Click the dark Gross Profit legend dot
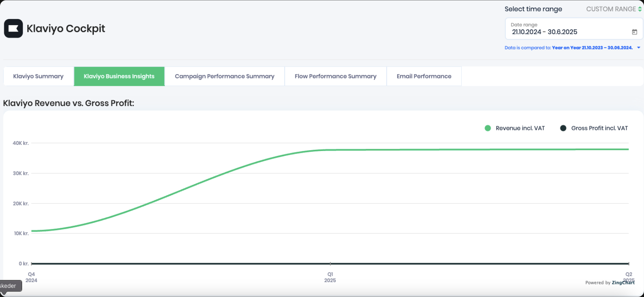 [563, 128]
